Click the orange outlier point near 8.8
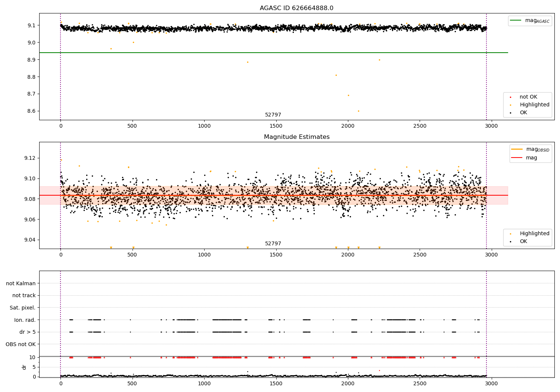This screenshot has height=392, width=560. click(336, 75)
